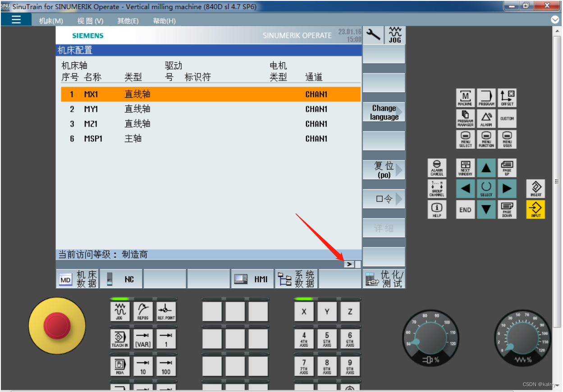Activate TEACH IN mode
The width and height of the screenshot is (563, 392).
pyautogui.click(x=120, y=339)
